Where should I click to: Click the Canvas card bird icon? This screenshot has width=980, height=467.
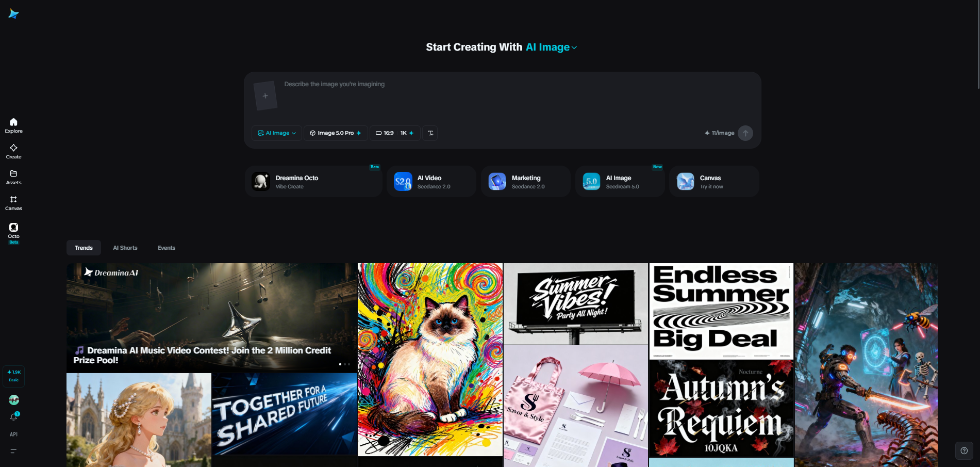(685, 182)
